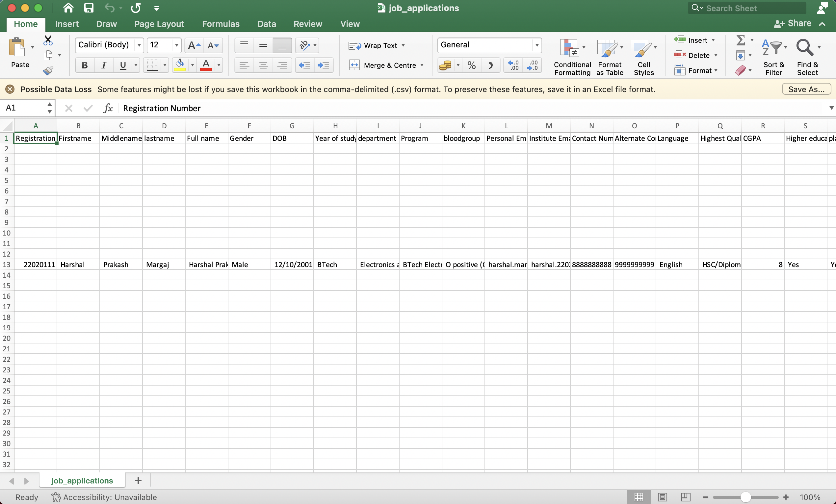Click cell A13 containing registration number
The height and width of the screenshot is (504, 836).
[x=35, y=265]
